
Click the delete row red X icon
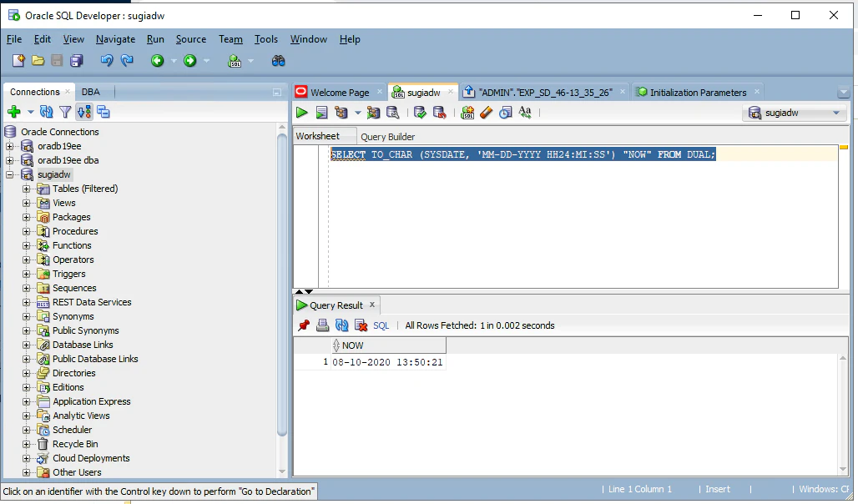361,325
